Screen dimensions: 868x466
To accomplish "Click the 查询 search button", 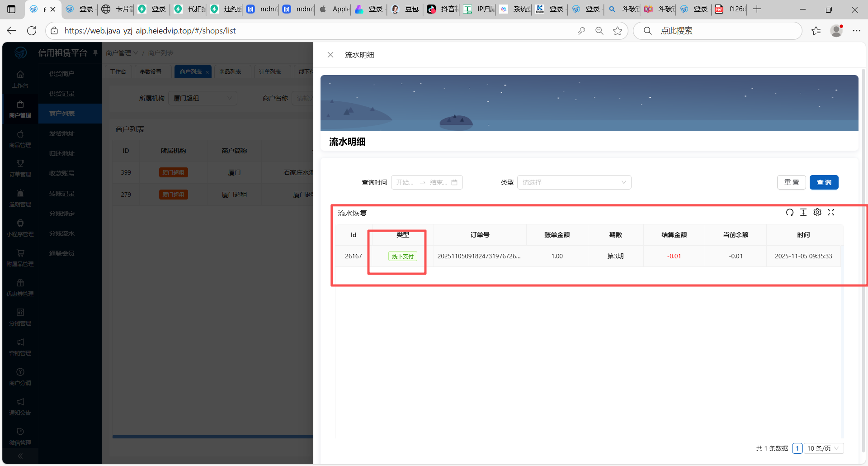I will (824, 182).
